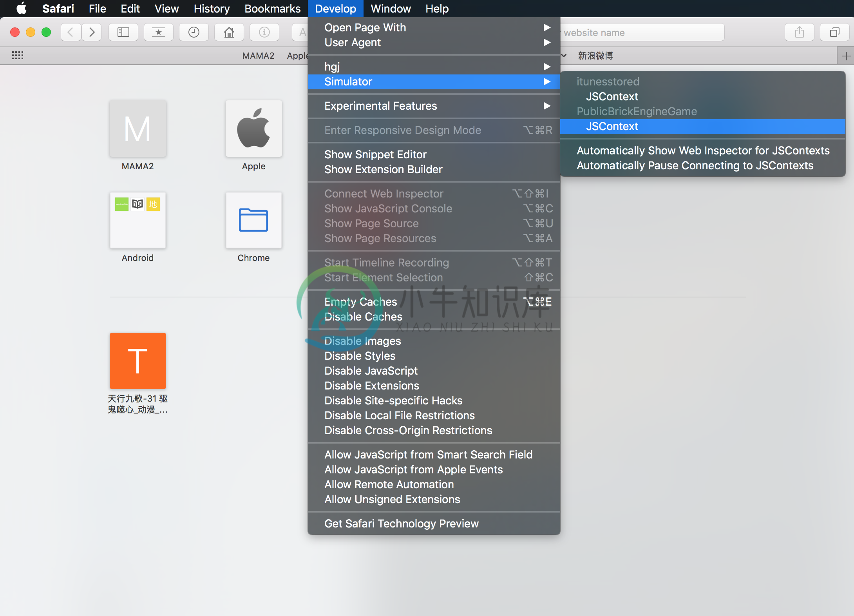Open the File menu

pos(97,8)
